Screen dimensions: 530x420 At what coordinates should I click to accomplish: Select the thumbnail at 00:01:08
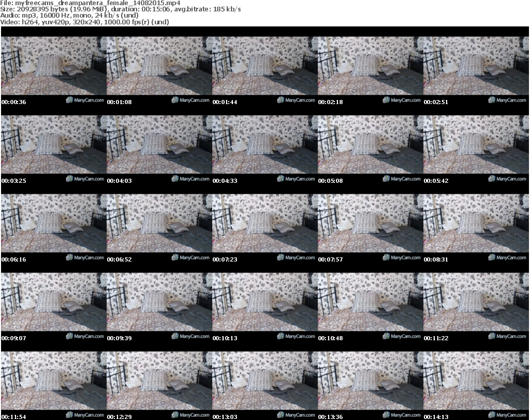coord(159,66)
